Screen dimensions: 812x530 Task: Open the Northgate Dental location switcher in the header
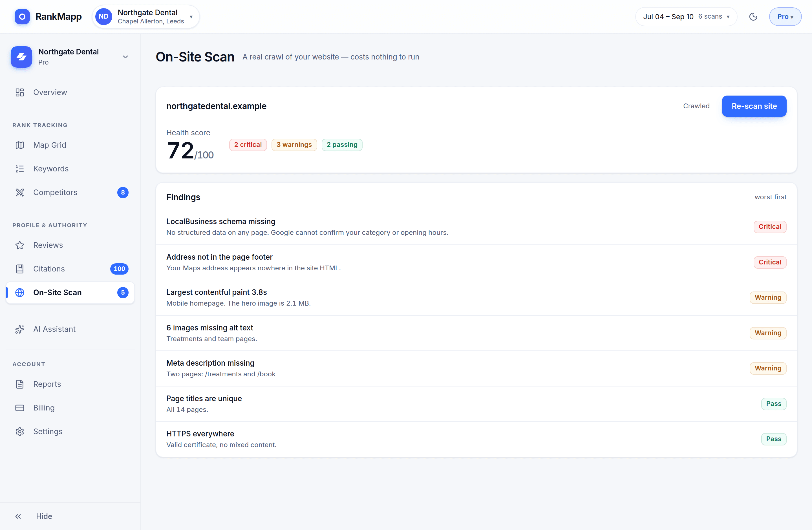[x=146, y=16]
